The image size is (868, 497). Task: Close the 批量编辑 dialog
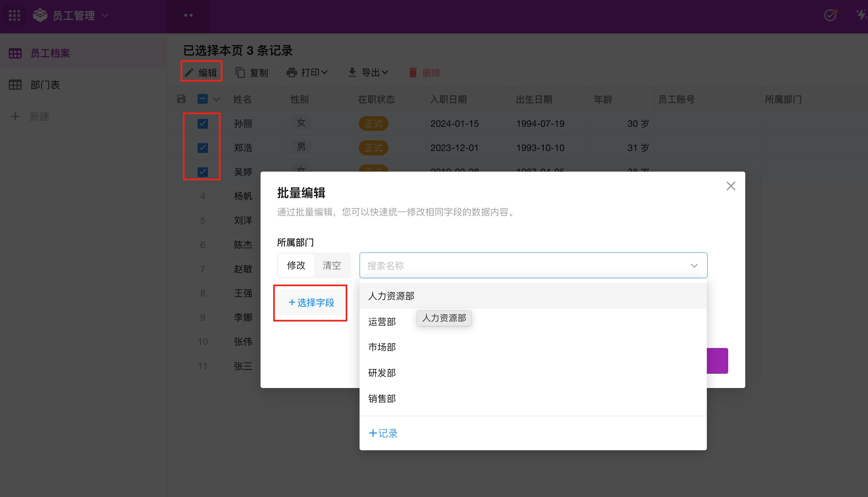(731, 186)
